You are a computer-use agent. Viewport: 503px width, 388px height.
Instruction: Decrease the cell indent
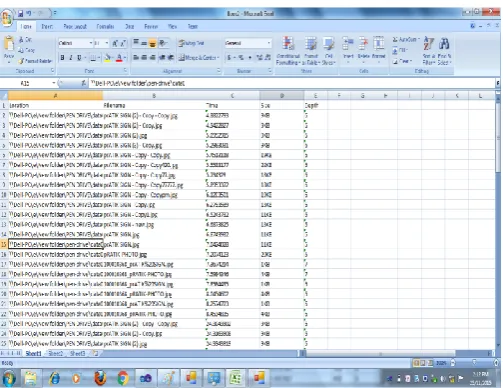click(162, 58)
